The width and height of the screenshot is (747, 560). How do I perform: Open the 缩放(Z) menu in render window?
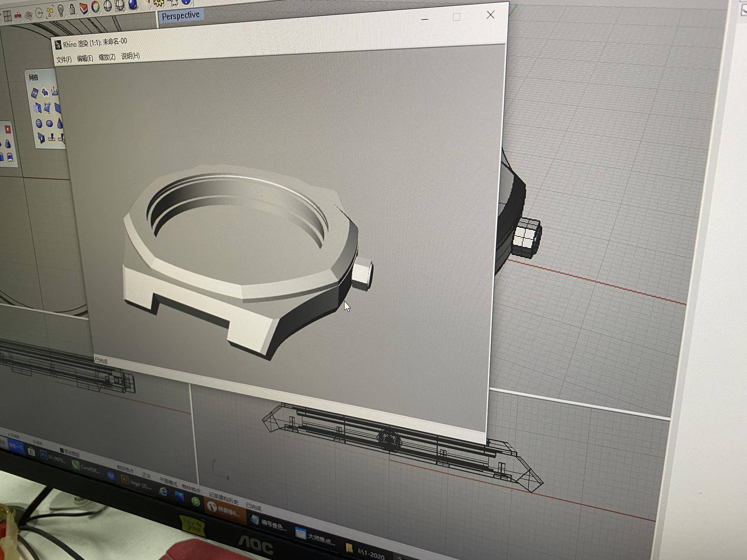107,57
